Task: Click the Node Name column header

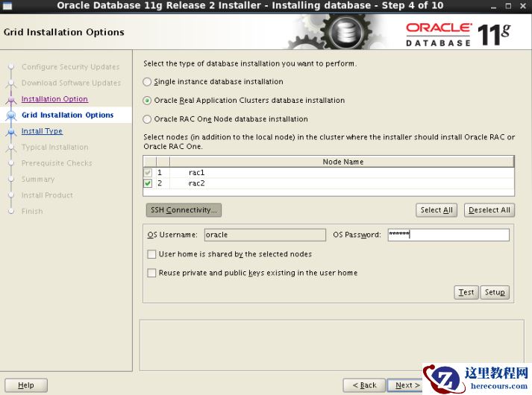Action: tap(342, 162)
